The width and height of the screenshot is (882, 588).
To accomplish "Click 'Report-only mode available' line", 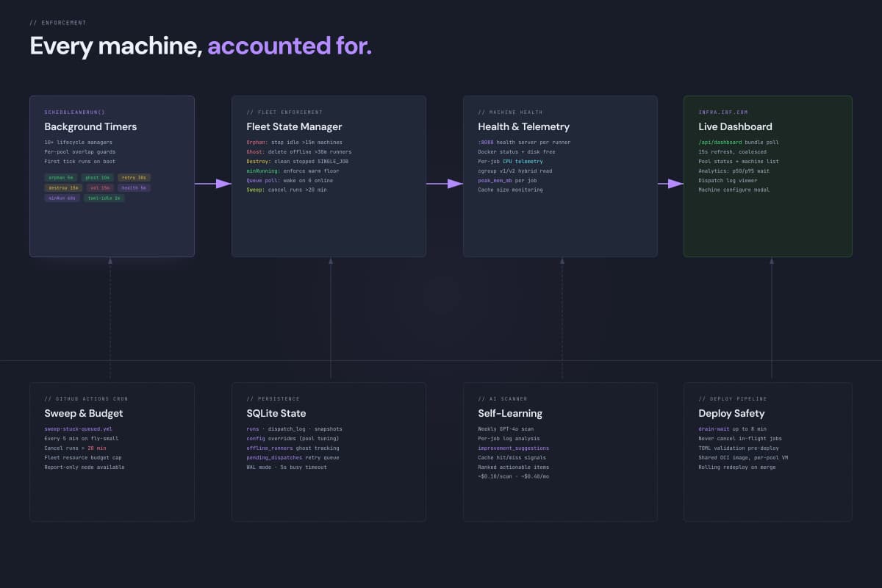I will click(x=85, y=467).
